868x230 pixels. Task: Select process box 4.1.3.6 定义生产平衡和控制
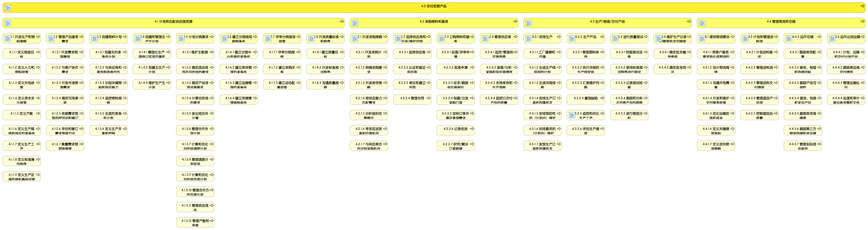[x=108, y=130]
